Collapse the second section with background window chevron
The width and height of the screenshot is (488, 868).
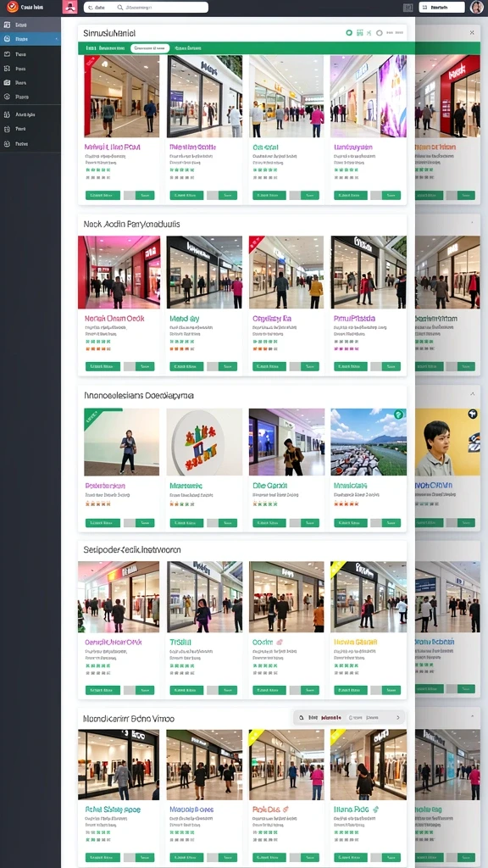[x=472, y=223]
